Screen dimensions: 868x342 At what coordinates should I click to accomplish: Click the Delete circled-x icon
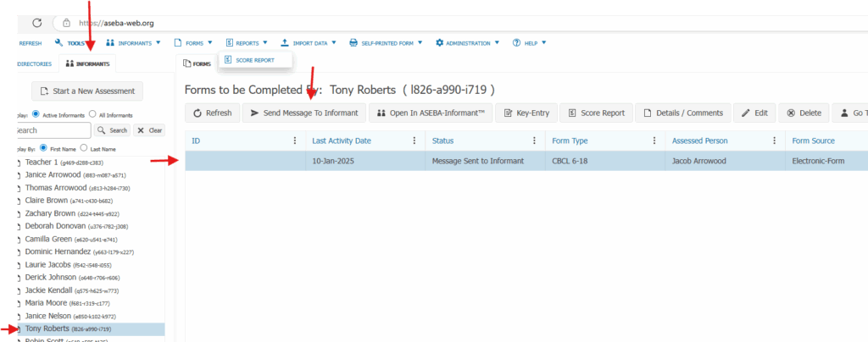coord(791,113)
